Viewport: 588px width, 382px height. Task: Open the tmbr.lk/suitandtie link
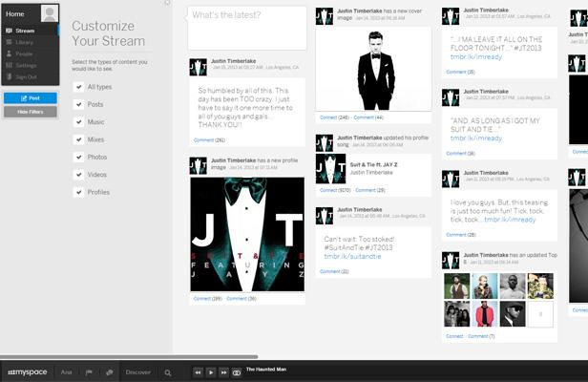pyautogui.click(x=352, y=256)
